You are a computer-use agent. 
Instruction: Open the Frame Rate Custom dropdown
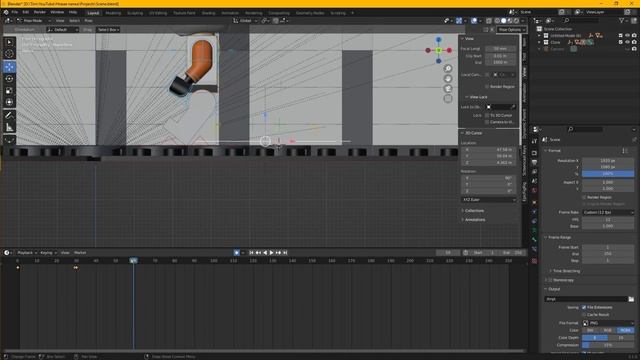(608, 213)
